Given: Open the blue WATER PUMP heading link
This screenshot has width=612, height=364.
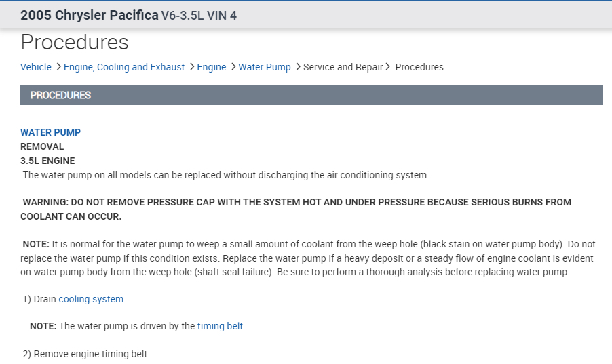Looking at the screenshot, I should [50, 132].
